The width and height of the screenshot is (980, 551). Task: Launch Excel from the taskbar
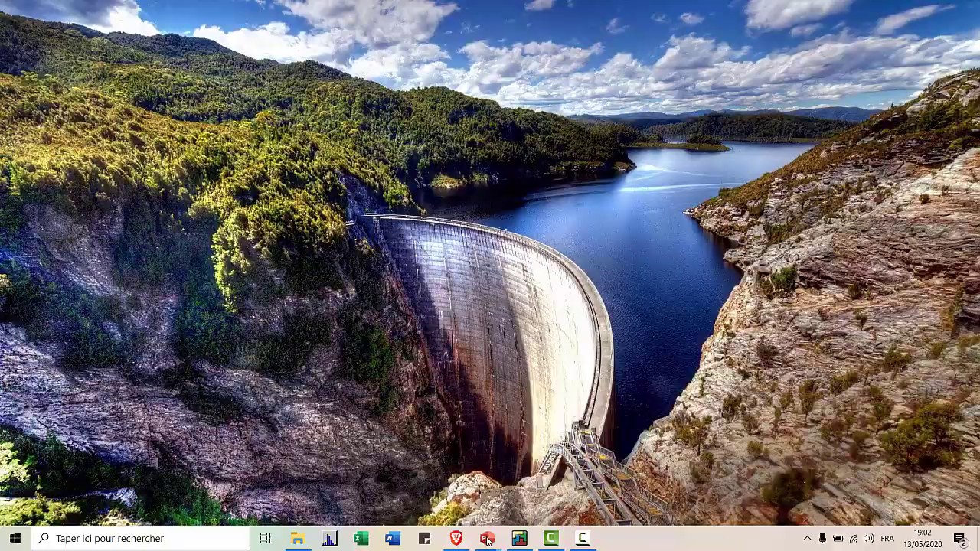(x=361, y=538)
